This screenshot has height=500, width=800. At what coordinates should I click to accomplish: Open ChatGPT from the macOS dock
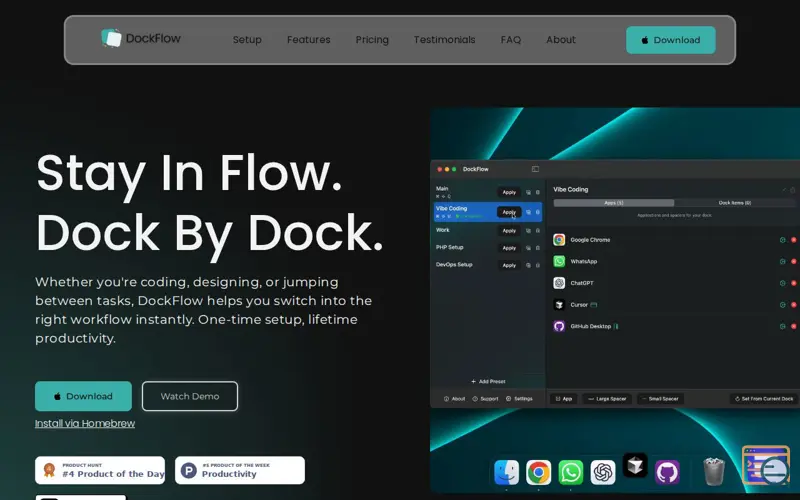click(603, 472)
